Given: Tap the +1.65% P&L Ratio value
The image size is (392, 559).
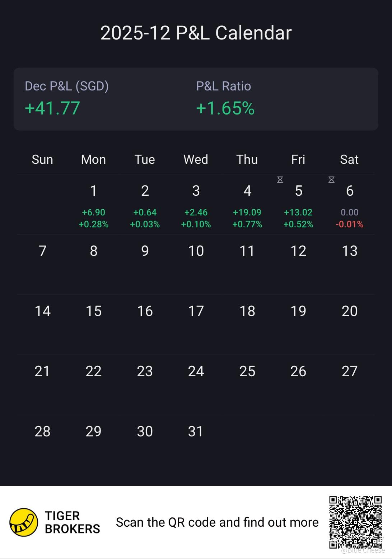Looking at the screenshot, I should 225,108.
